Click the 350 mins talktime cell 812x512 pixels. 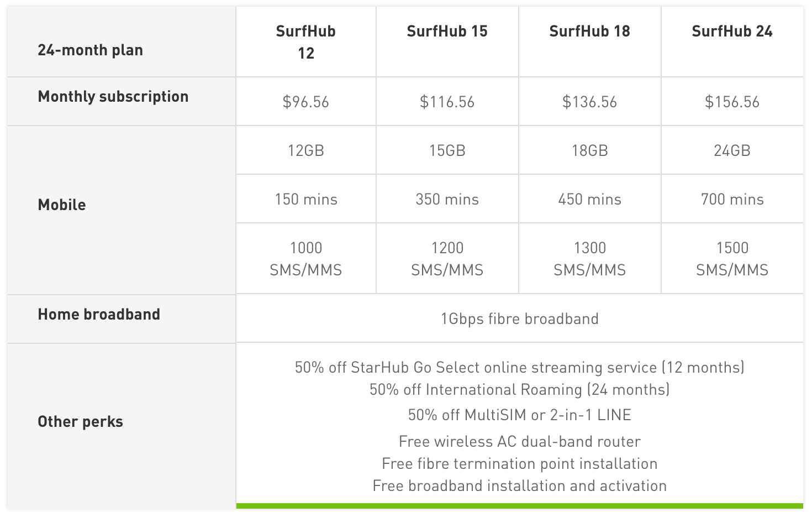[x=447, y=199]
